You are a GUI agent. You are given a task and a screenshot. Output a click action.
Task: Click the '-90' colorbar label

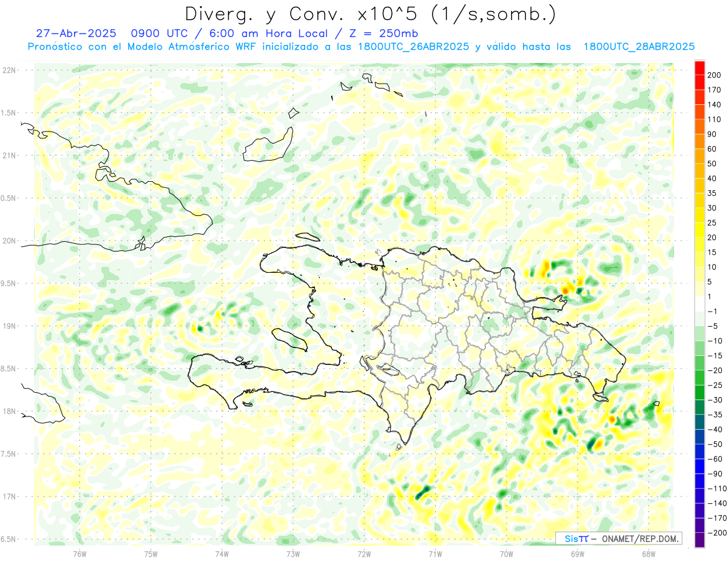[714, 474]
